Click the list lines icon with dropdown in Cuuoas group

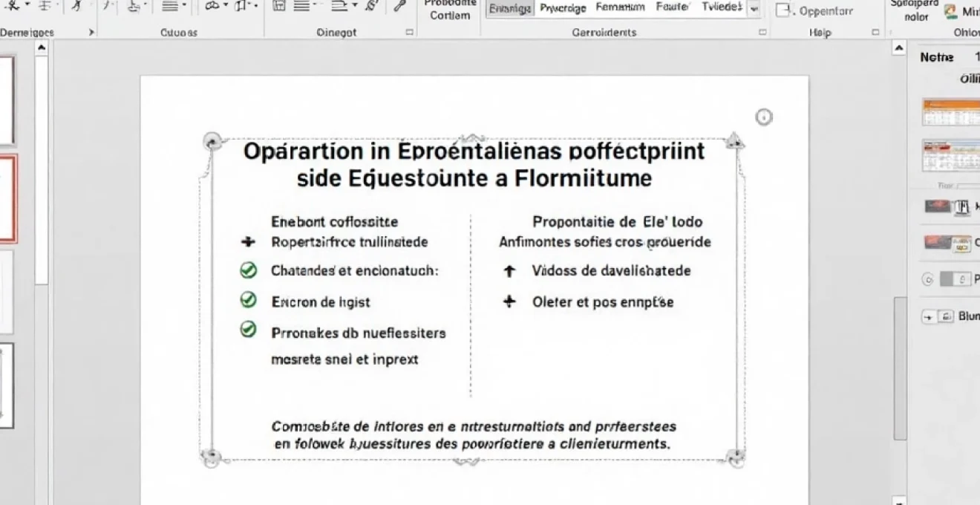coord(169,6)
